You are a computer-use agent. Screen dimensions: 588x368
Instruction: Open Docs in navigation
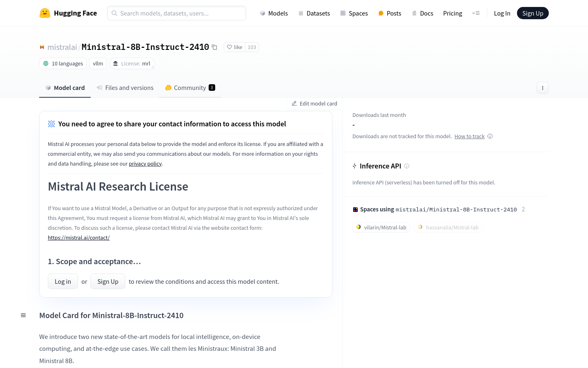coord(422,13)
